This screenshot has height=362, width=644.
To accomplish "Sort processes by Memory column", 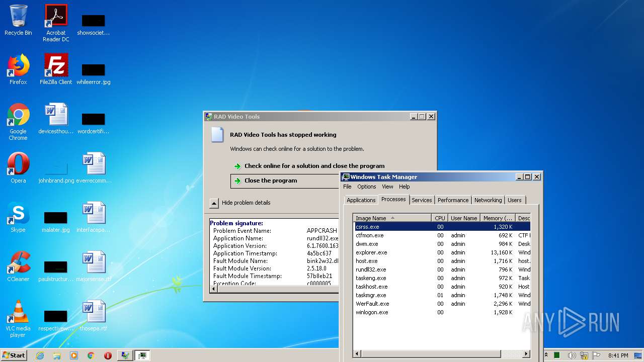I will pos(498,218).
